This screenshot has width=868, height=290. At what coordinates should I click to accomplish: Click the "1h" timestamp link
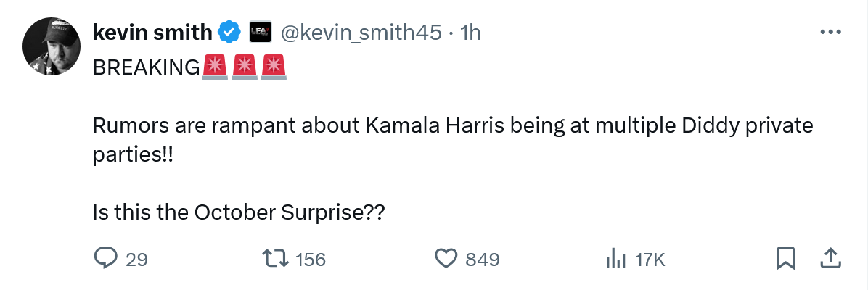point(471,33)
